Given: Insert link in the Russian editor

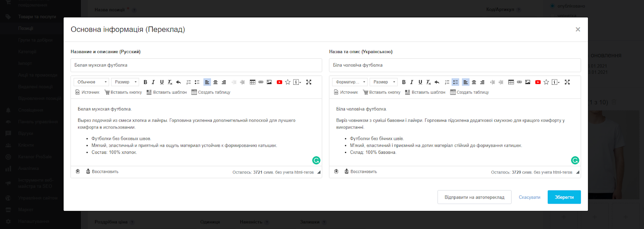Looking at the screenshot, I should click(261, 82).
